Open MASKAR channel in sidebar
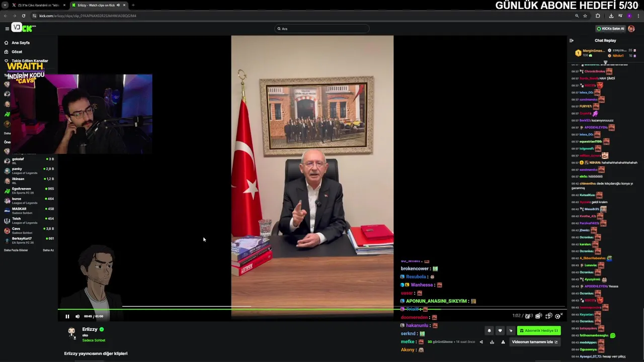The width and height of the screenshot is (644, 362). tap(29, 211)
